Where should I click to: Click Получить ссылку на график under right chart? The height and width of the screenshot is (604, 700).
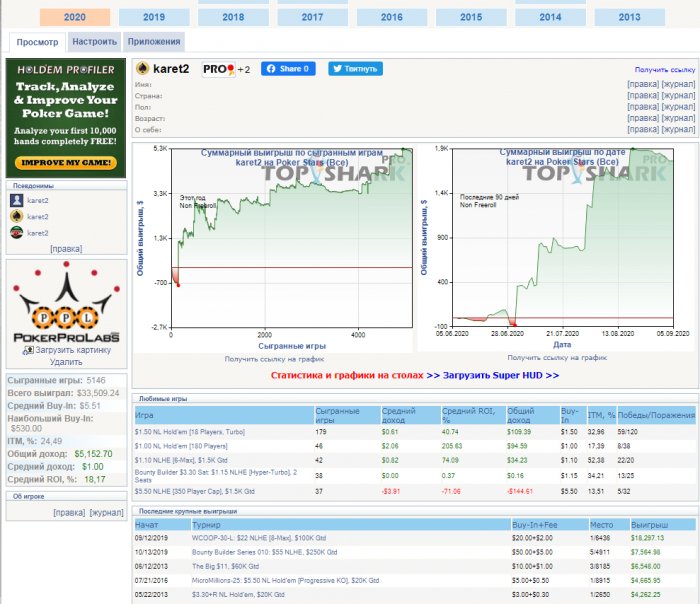tap(557, 358)
